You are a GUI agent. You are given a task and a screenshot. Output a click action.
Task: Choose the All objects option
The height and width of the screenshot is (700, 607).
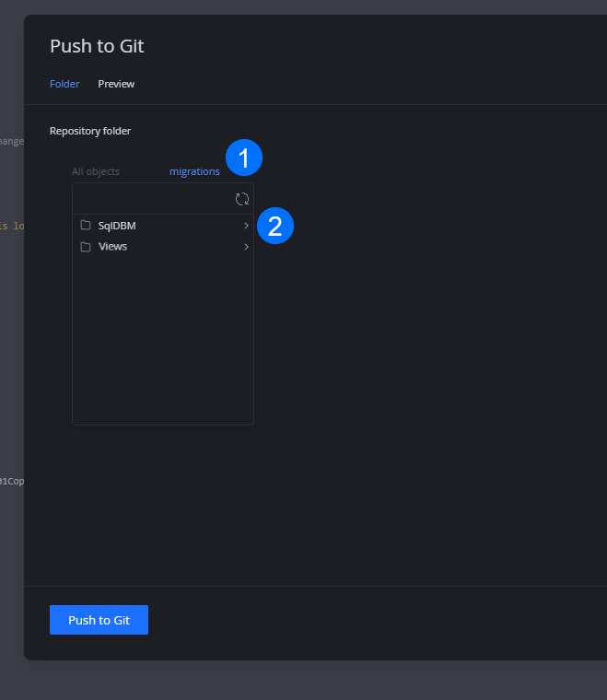click(96, 171)
